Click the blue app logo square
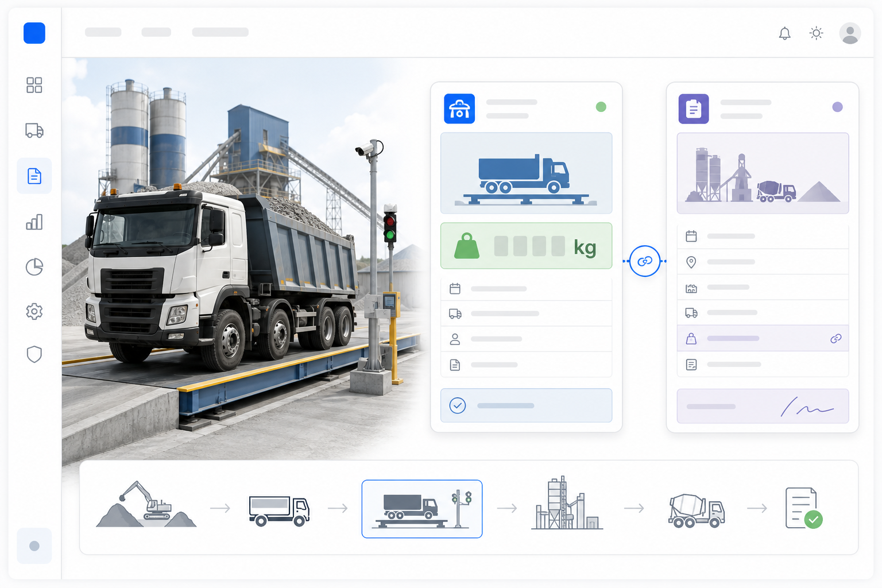 tap(34, 33)
